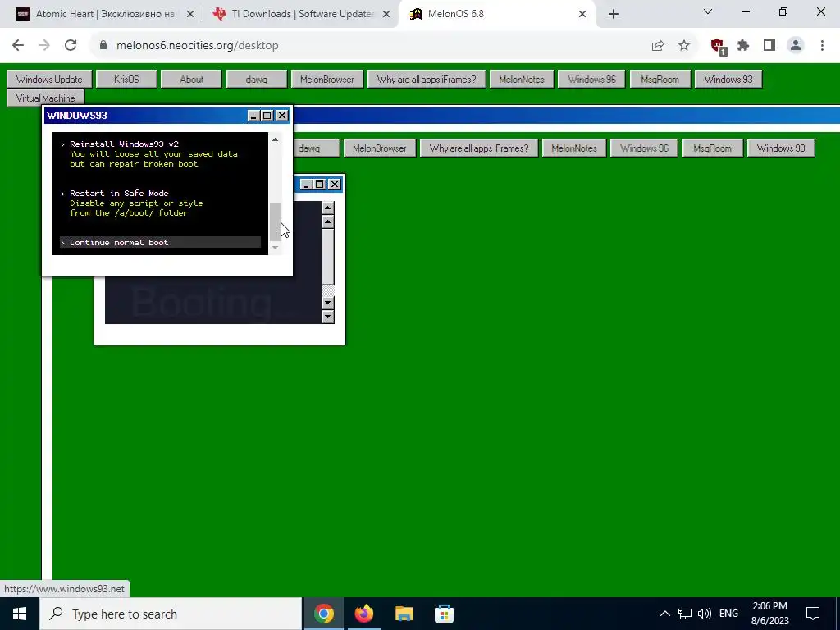Click scroll-down arrow of WINDOWS93 boot menu
The height and width of the screenshot is (630, 840).
pos(275,248)
